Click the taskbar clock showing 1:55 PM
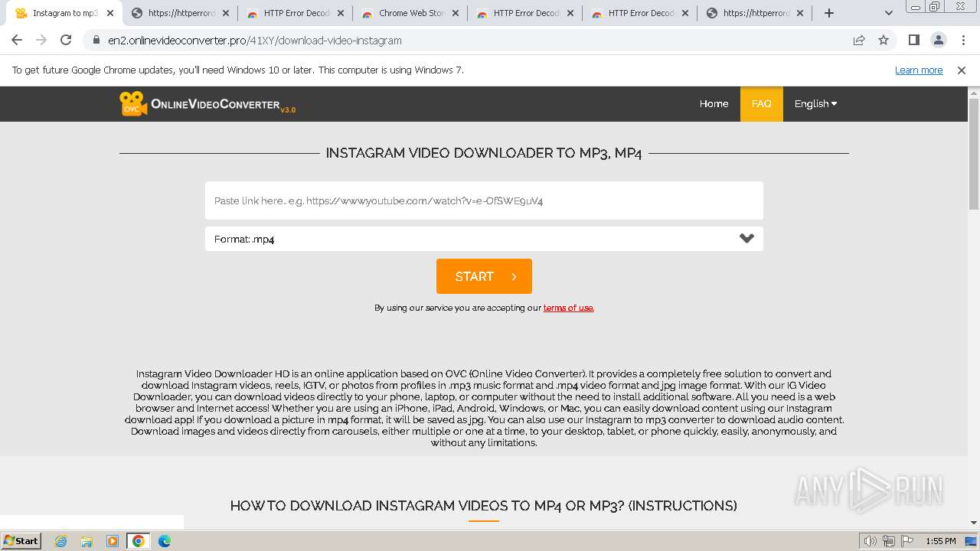This screenshot has height=551, width=980. click(941, 541)
